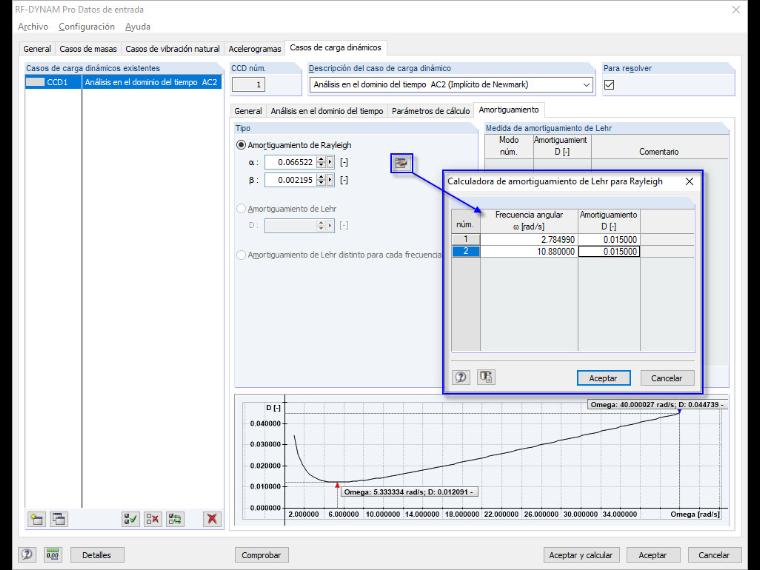Click damping cell in row 2

(x=609, y=252)
